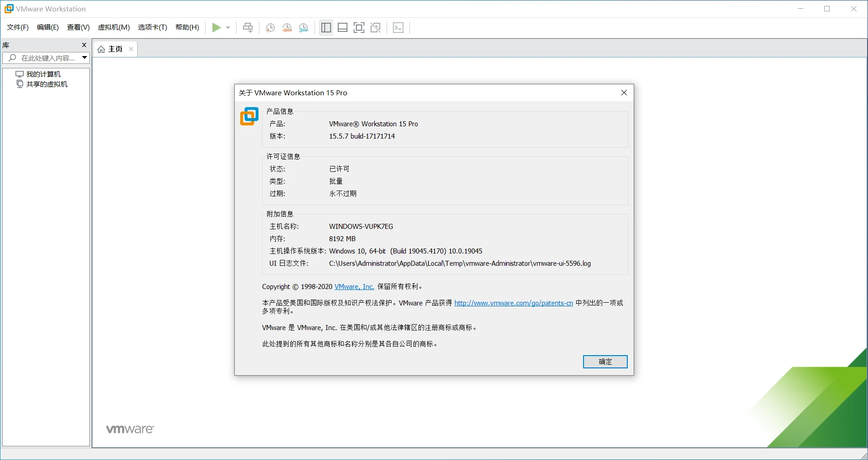Open the 虚拟机(M) menu
The height and width of the screenshot is (460, 868).
[x=114, y=27]
